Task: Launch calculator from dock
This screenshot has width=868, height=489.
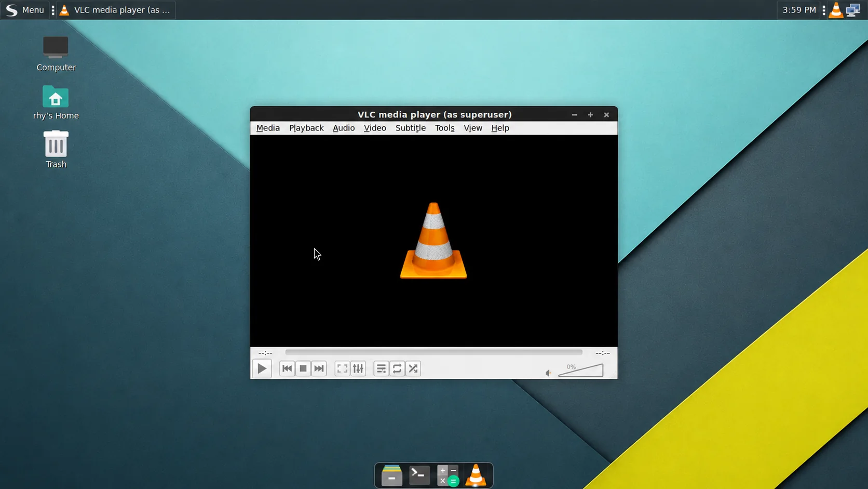Action: 447,475
